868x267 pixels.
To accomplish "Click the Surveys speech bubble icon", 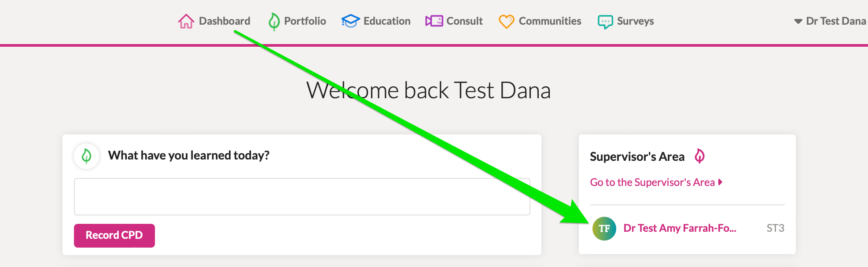I will (x=605, y=22).
